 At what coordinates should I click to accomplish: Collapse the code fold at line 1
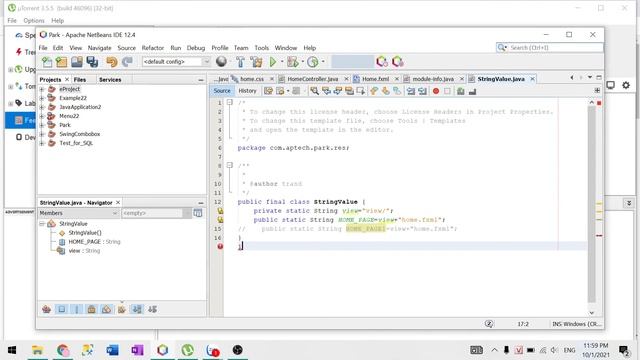230,102
